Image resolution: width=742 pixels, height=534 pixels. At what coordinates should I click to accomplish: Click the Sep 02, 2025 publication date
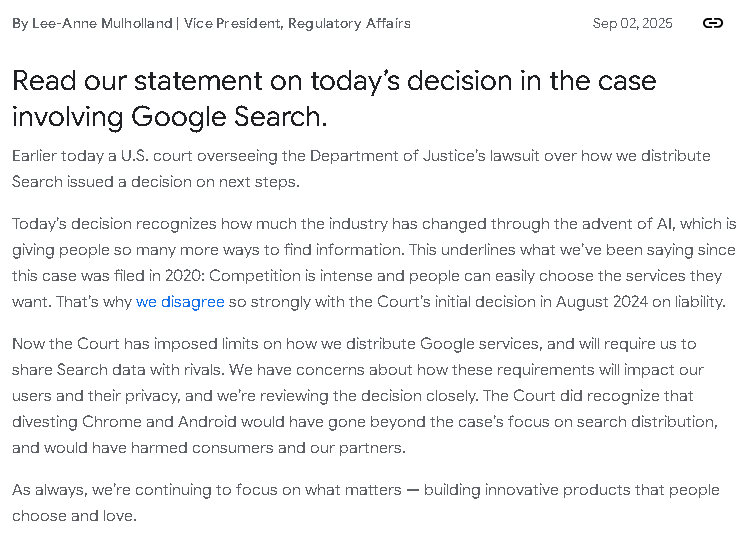coord(632,23)
